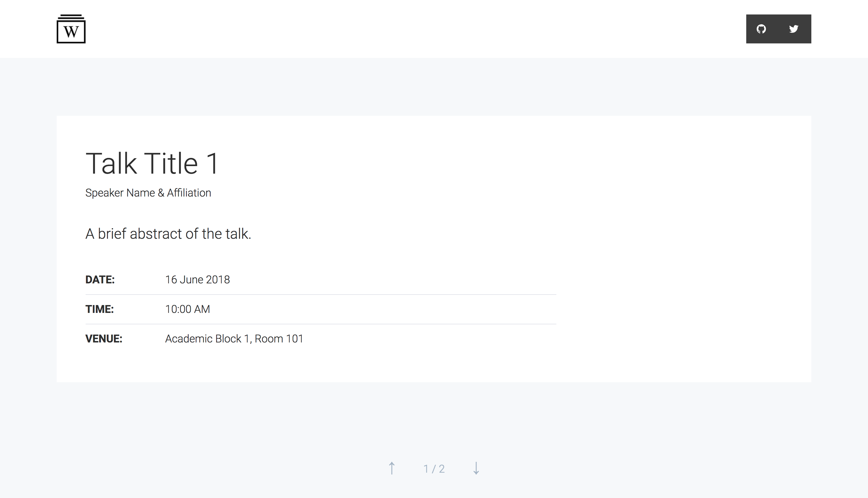Click the VENUE: label
Image resolution: width=868 pixels, height=498 pixels.
point(104,339)
